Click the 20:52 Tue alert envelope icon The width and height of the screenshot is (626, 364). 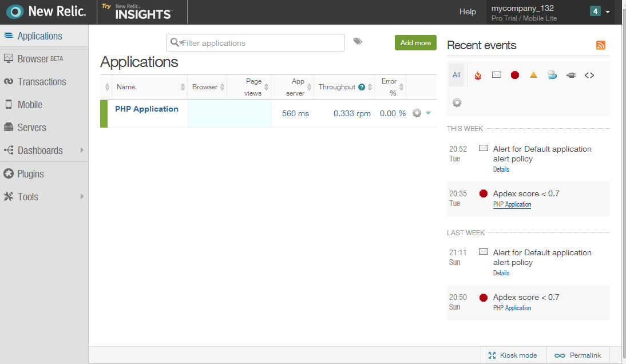484,148
